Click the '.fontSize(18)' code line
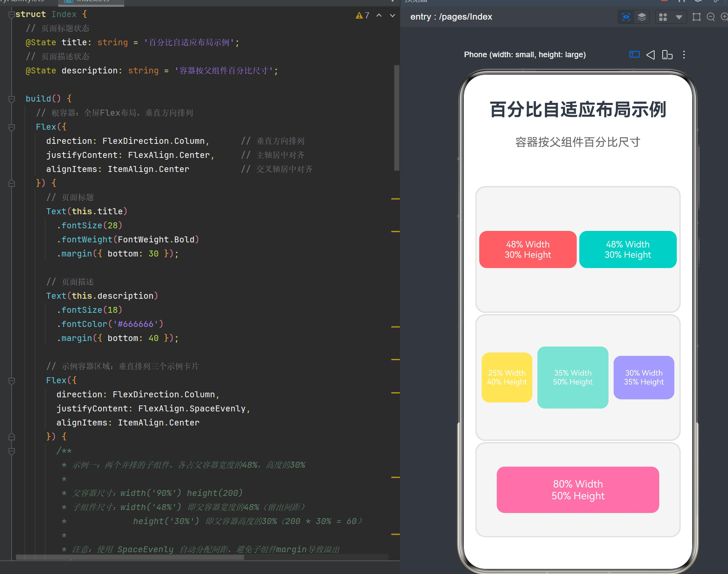 click(x=90, y=310)
